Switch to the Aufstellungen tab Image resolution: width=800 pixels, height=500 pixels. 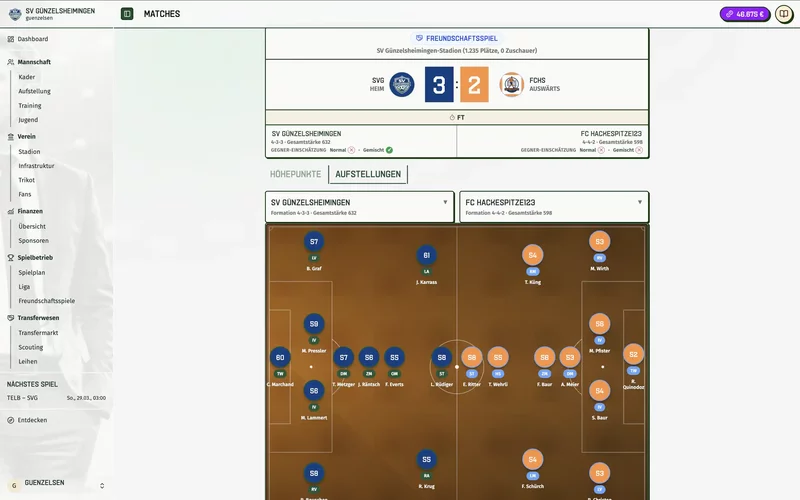[x=368, y=174]
